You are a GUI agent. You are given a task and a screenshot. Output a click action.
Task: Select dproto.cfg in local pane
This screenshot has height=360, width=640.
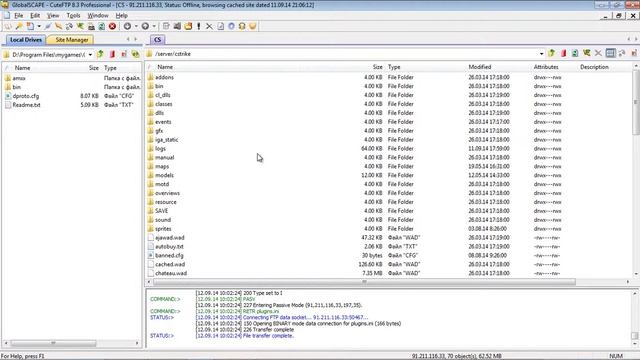point(26,96)
